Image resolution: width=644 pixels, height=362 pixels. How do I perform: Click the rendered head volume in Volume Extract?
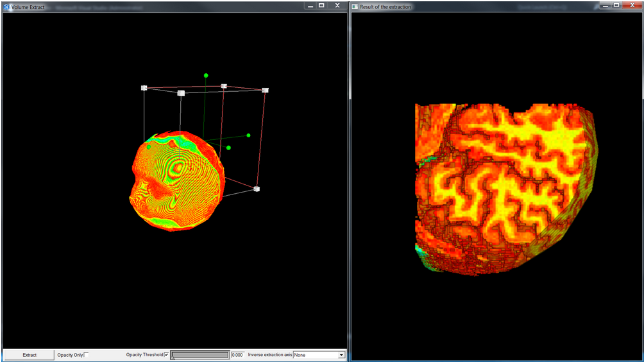click(x=176, y=183)
